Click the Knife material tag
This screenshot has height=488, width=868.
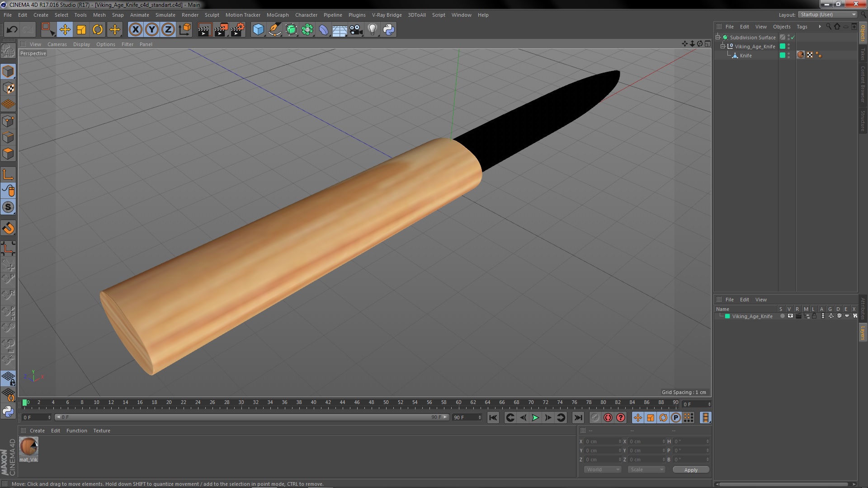(x=801, y=55)
